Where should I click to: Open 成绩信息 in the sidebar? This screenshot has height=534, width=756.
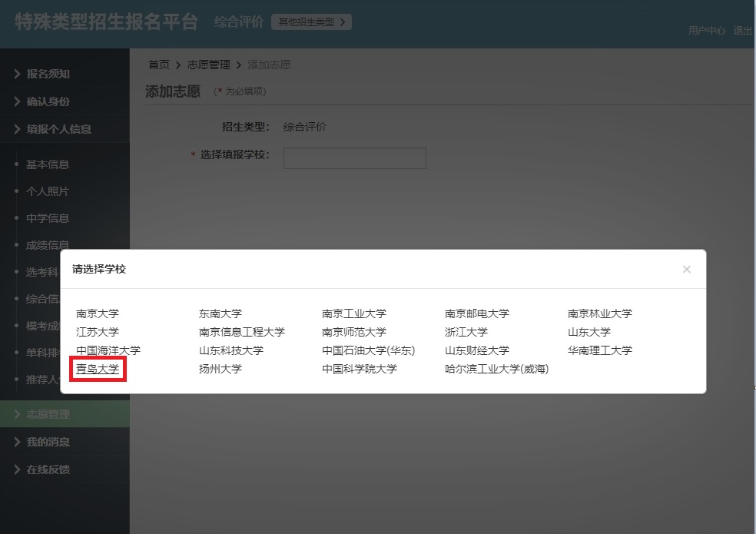coord(48,245)
